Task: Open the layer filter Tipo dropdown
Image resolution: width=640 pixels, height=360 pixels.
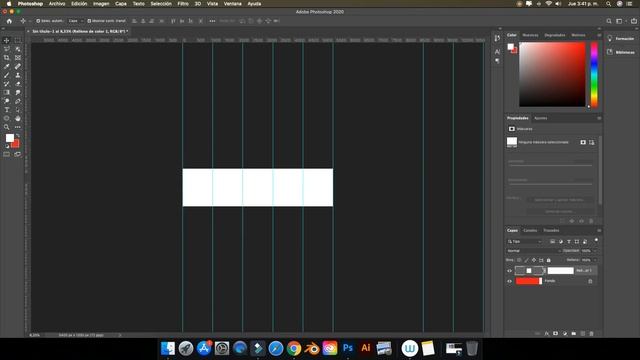Action: [x=524, y=242]
